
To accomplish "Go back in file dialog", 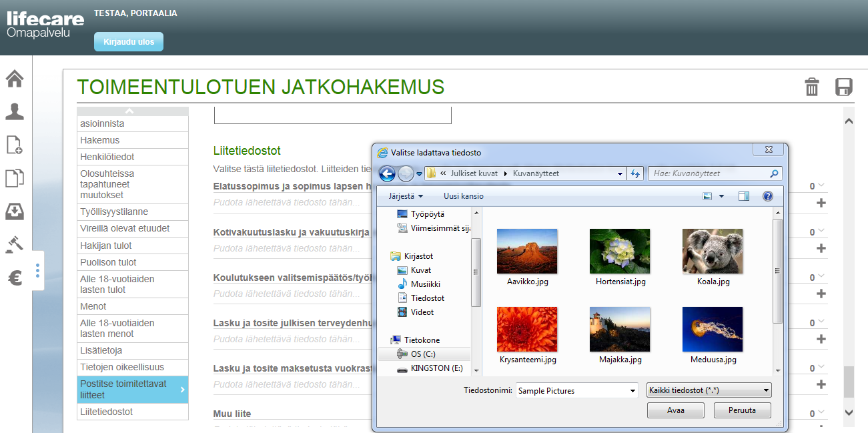I will 387,173.
